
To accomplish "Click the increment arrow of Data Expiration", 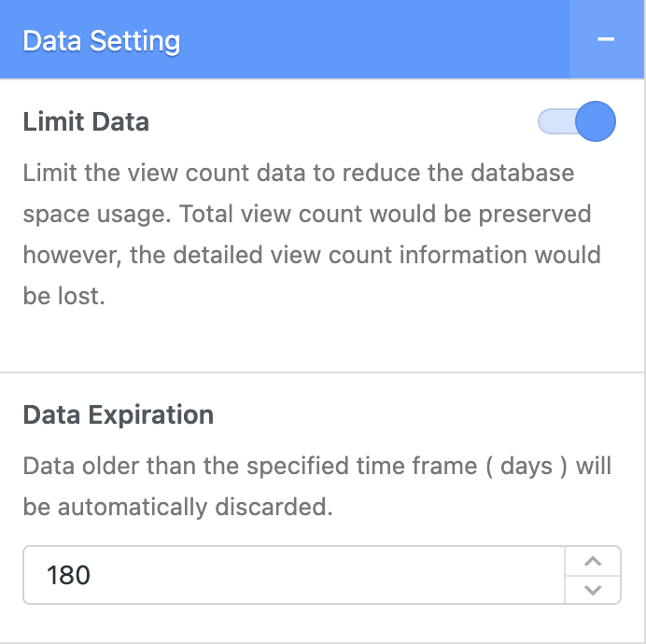I will [593, 561].
